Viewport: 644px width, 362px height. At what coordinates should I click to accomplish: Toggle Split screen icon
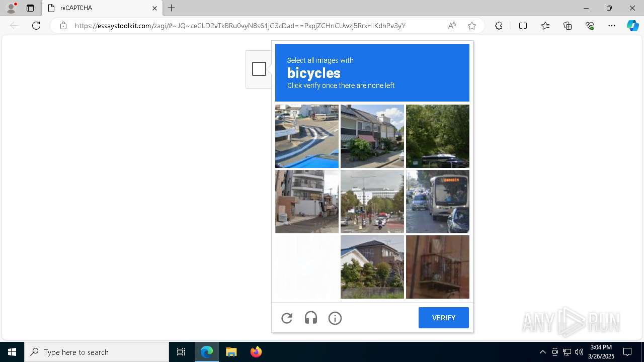pyautogui.click(x=523, y=26)
